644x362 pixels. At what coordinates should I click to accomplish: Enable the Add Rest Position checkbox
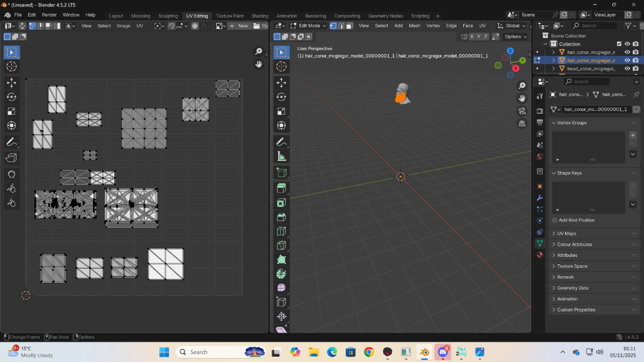tap(555, 220)
